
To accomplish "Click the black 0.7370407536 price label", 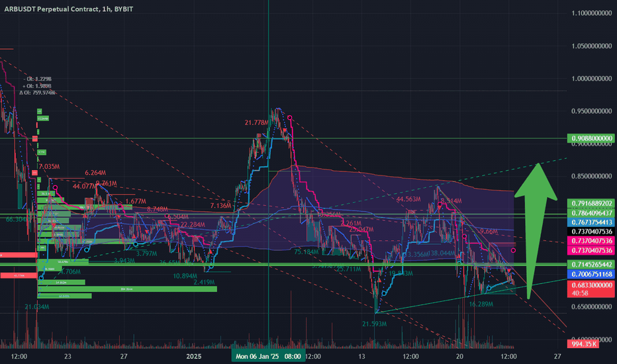I will [x=591, y=232].
